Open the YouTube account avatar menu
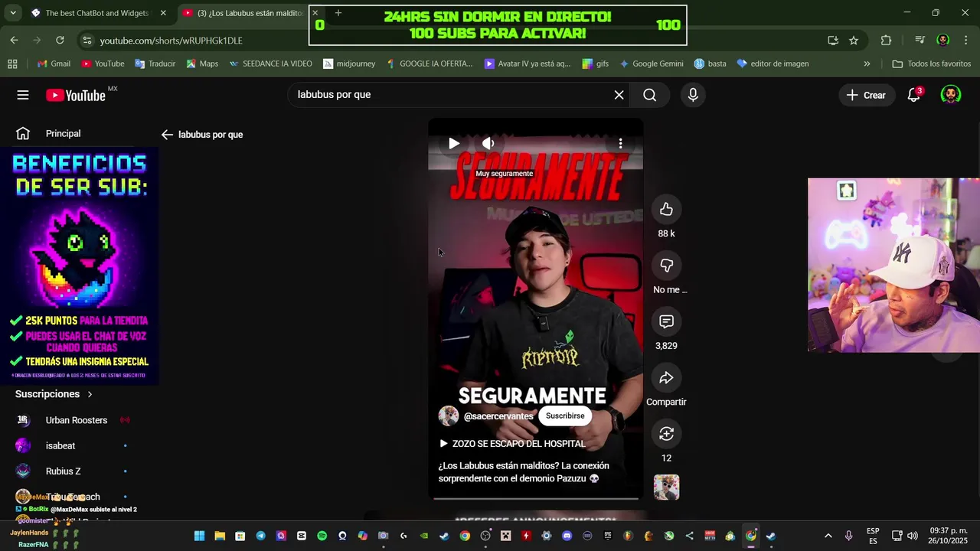 (x=950, y=95)
